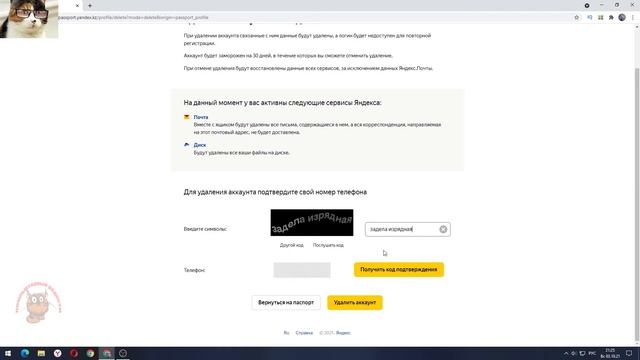Open a new tab with plus button
The width and height of the screenshot is (640, 360).
90,6
